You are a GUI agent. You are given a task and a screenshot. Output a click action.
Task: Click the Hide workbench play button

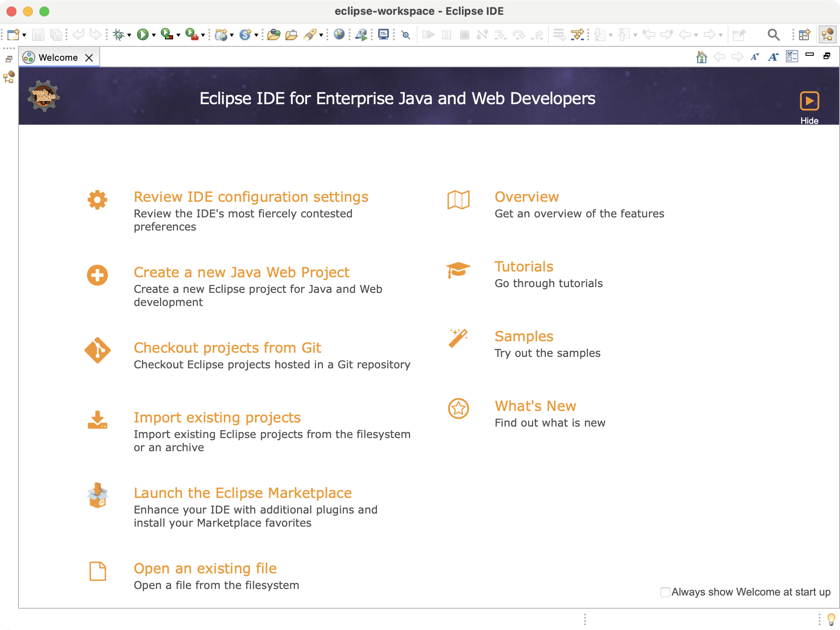pos(809,101)
